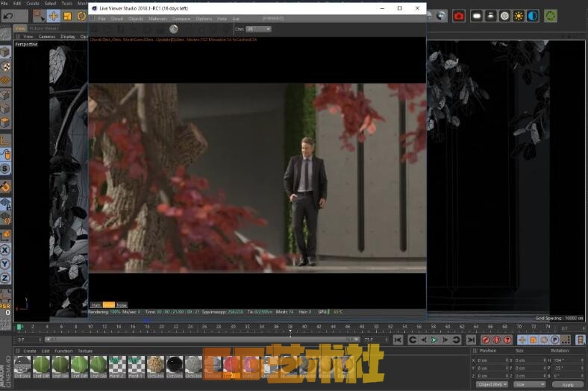Screen dimensions: 588x391
Task: Add an Octane area light
Action: pyautogui.click(x=477, y=16)
